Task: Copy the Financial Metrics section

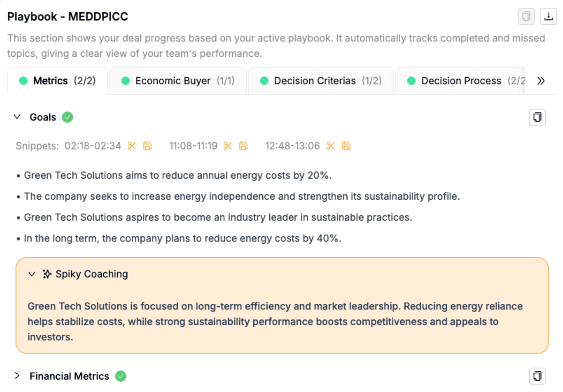Action: point(538,376)
